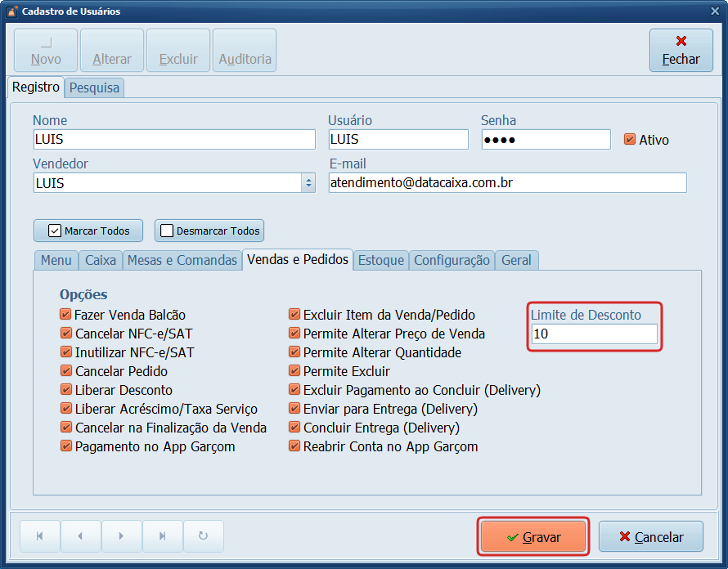Click the refresh records icon

tap(203, 536)
